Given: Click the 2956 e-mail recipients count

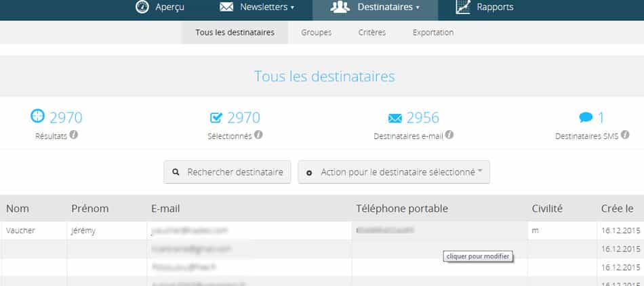Looking at the screenshot, I should (423, 118).
